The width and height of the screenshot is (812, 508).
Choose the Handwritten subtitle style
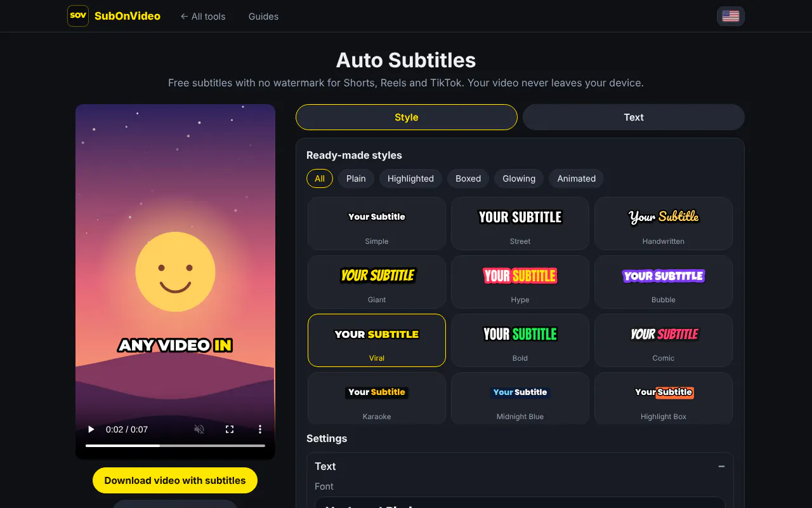[664, 224]
